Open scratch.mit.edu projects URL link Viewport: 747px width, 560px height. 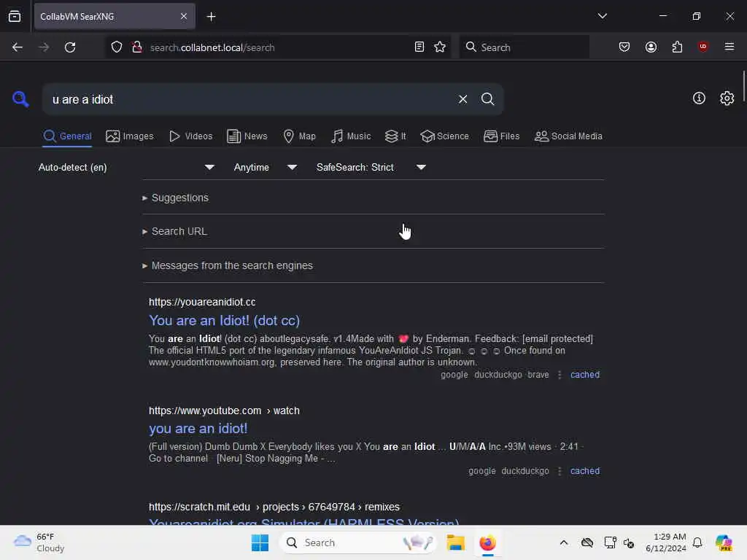coord(274,507)
